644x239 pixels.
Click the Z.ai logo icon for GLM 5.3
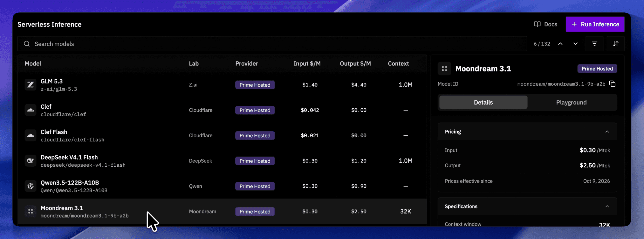(31, 85)
